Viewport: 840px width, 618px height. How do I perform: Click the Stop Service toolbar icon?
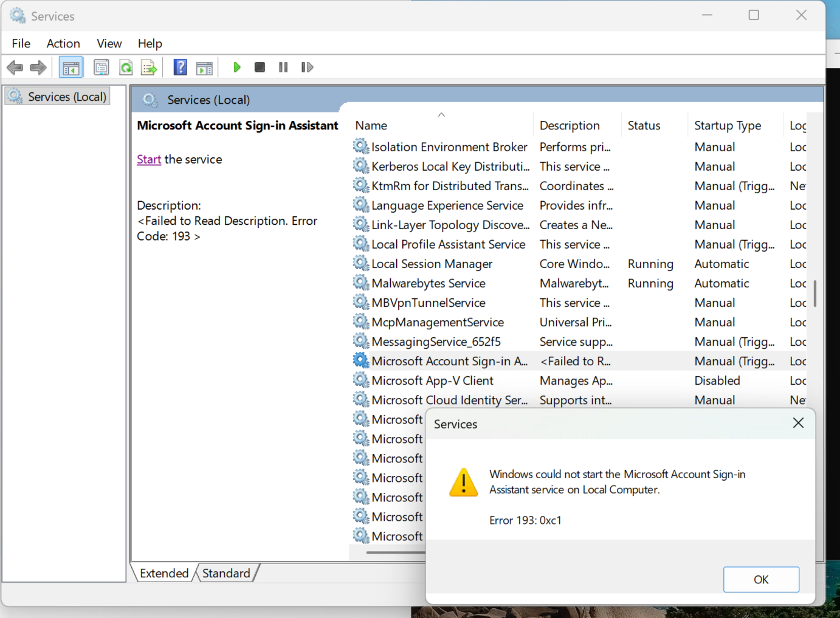click(x=260, y=67)
